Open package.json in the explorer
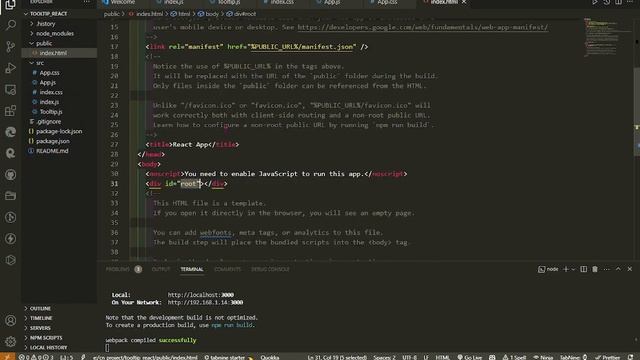The width and height of the screenshot is (640, 360). pos(53,141)
